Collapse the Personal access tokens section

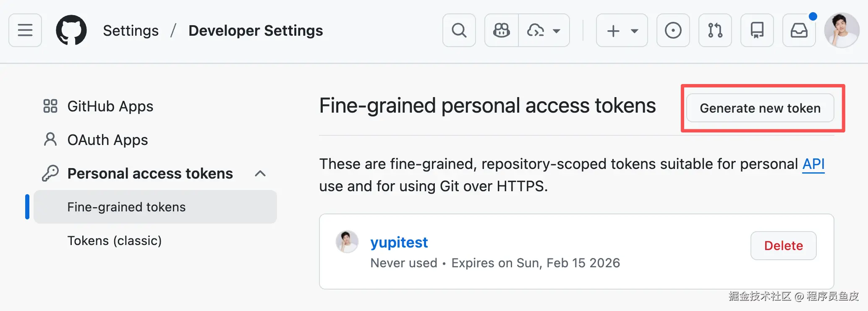pos(260,174)
